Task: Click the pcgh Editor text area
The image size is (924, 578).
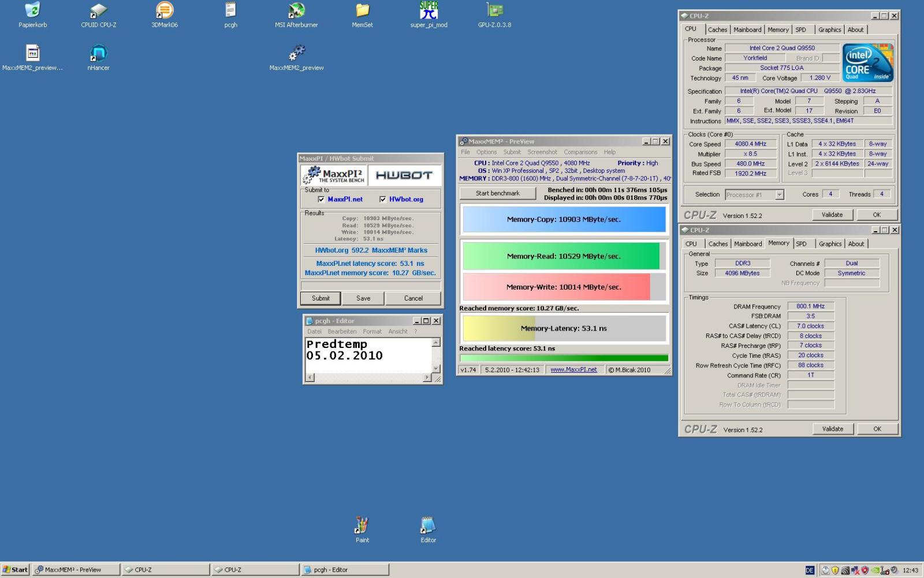Action: click(x=368, y=355)
